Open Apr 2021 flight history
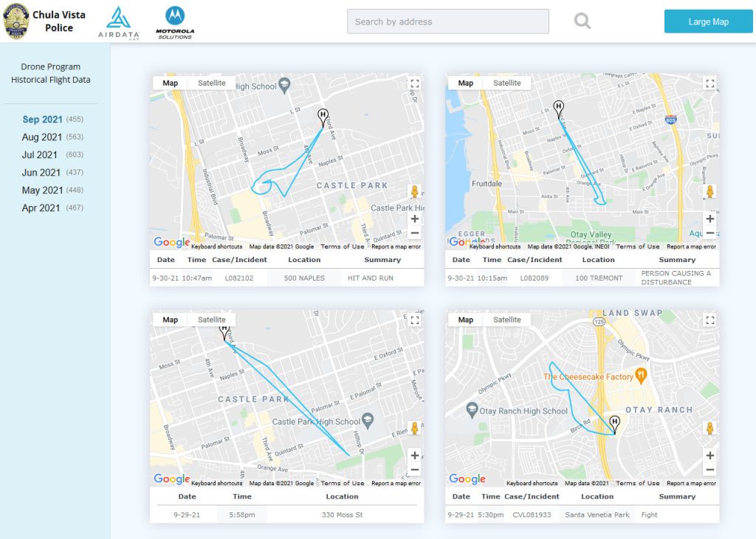The image size is (756, 539). tap(41, 208)
